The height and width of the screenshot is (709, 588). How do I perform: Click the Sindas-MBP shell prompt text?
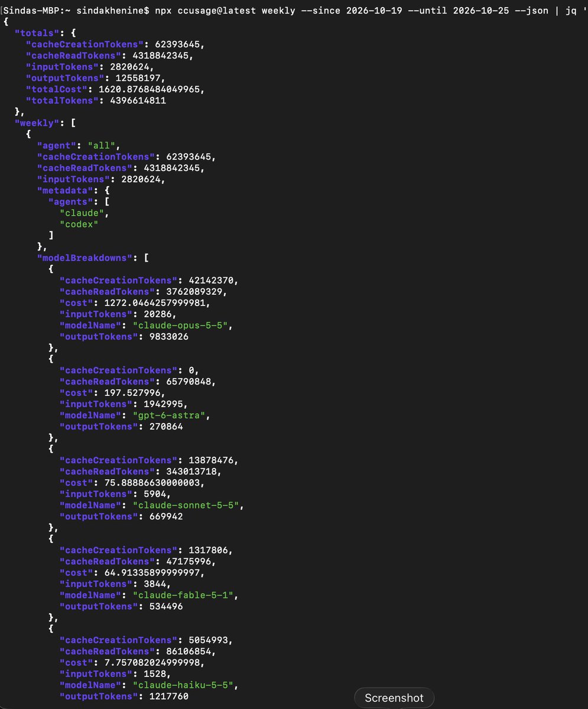coord(76,10)
